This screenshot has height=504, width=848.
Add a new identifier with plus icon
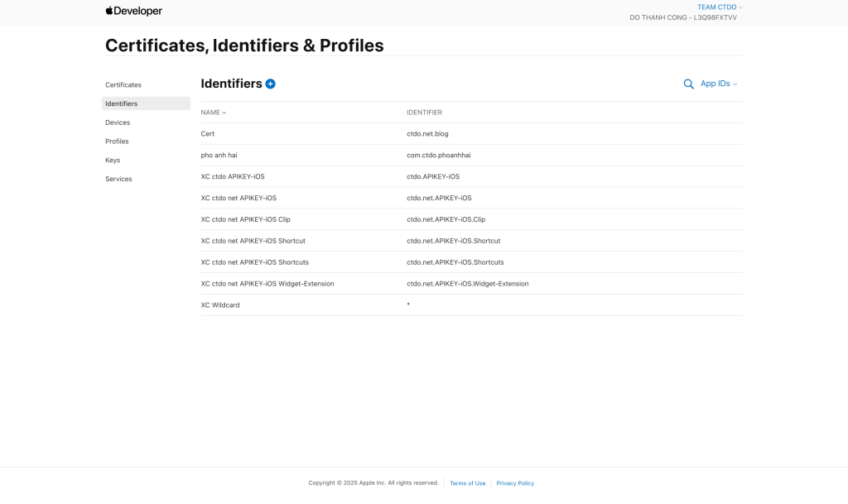tap(271, 84)
